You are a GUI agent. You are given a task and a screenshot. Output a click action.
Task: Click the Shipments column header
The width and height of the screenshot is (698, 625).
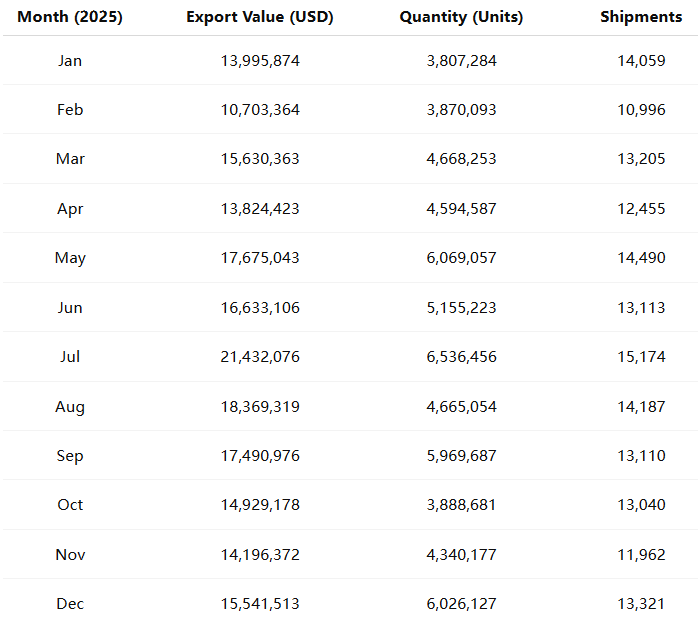(641, 17)
